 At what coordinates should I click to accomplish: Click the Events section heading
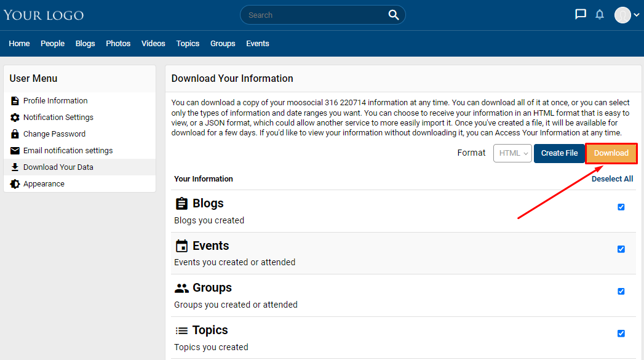click(211, 246)
